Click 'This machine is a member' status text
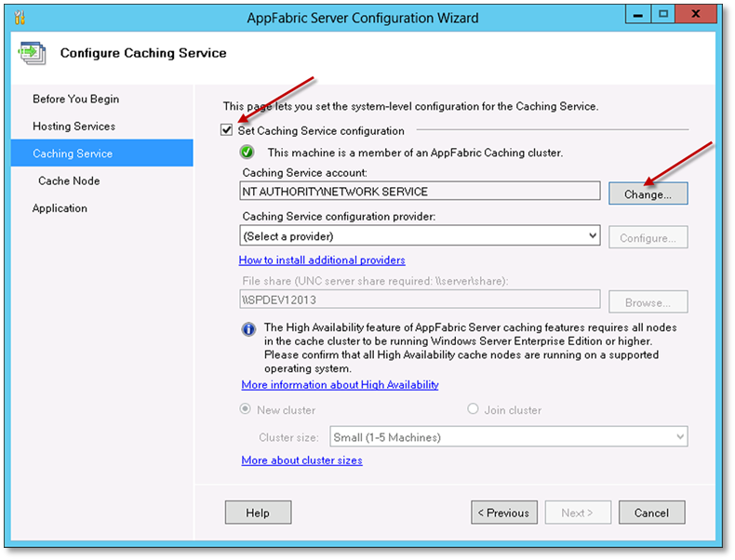The width and height of the screenshot is (735, 560). (415, 153)
